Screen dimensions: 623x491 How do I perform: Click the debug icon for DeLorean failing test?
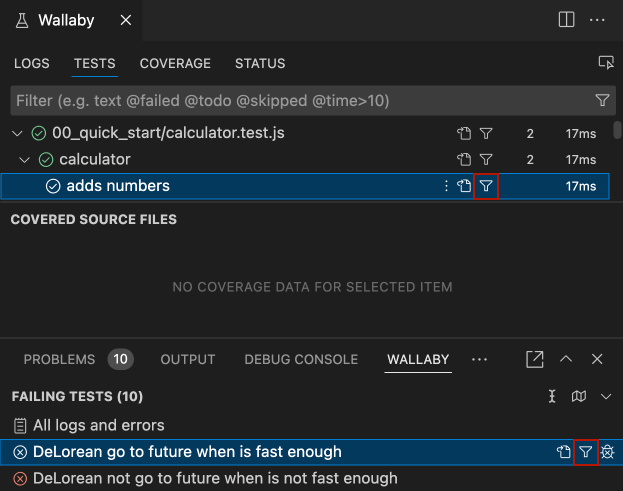coord(607,452)
